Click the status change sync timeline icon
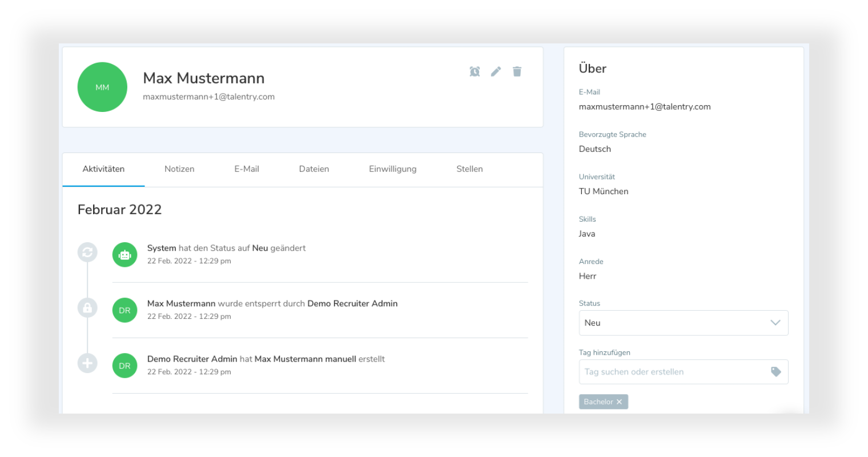 [87, 252]
